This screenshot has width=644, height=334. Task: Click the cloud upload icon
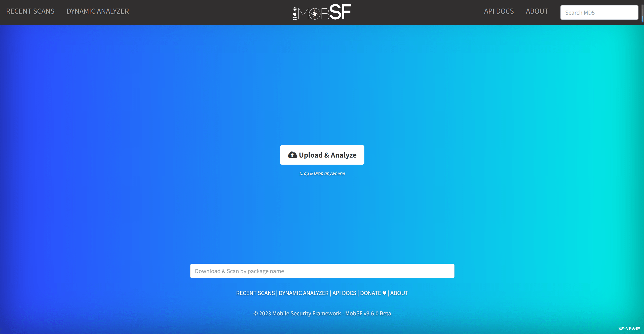(292, 155)
